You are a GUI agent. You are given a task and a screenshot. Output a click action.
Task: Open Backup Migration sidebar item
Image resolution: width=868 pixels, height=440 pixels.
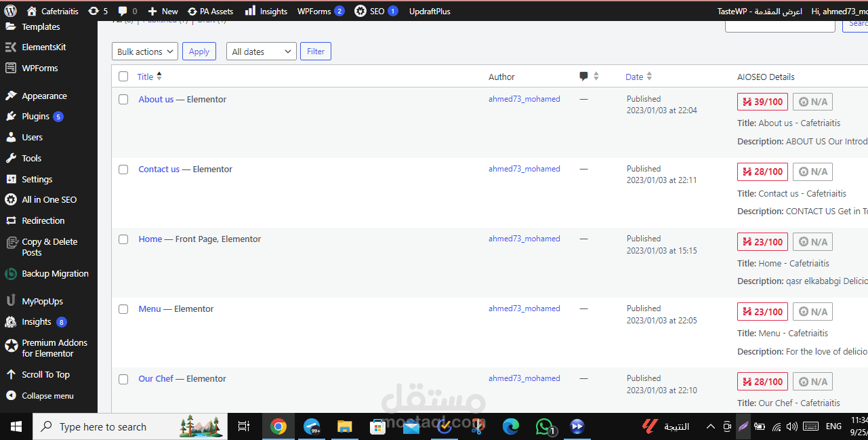click(x=55, y=273)
